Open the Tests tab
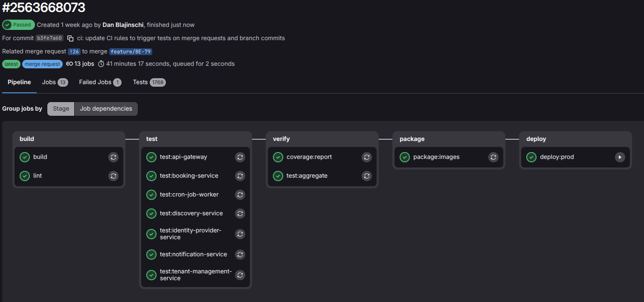644x302 pixels. point(149,82)
